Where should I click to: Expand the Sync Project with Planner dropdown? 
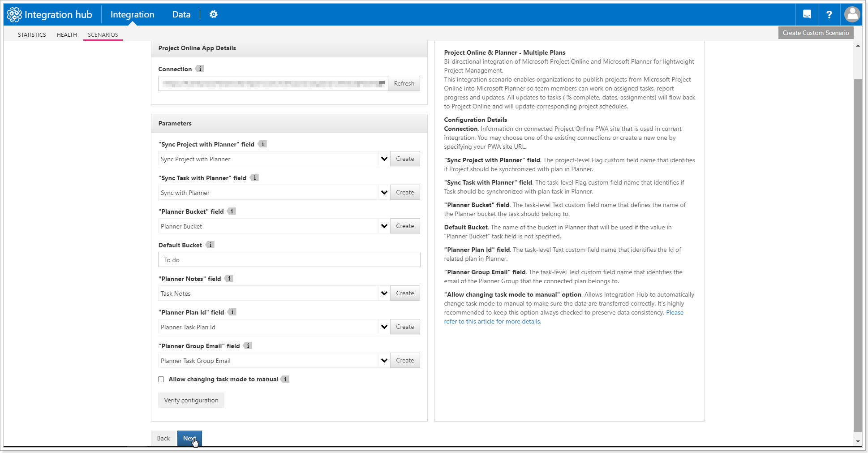(384, 159)
